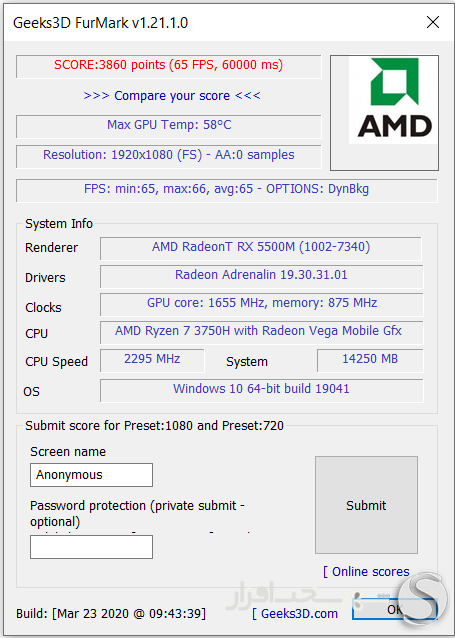
Task: Click the Submit button
Action: (366, 505)
